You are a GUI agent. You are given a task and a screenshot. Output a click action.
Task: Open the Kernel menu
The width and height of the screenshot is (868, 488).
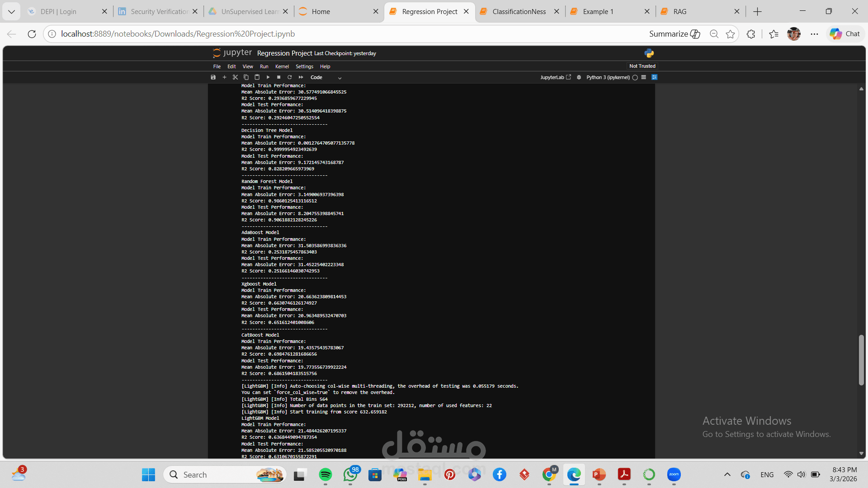pos(282,66)
